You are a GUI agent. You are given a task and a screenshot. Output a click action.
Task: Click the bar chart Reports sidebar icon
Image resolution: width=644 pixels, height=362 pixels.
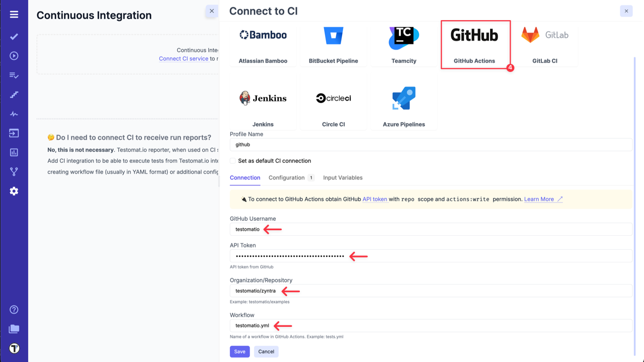[x=14, y=152]
